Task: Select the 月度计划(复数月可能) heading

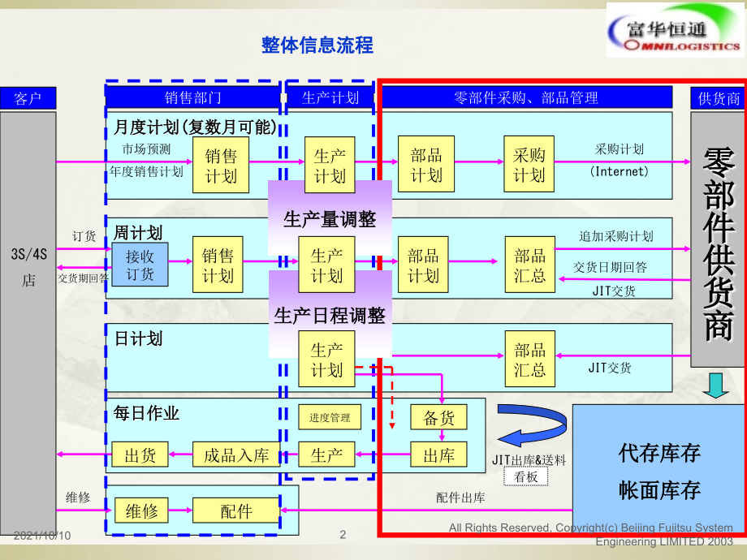Action: [x=195, y=127]
